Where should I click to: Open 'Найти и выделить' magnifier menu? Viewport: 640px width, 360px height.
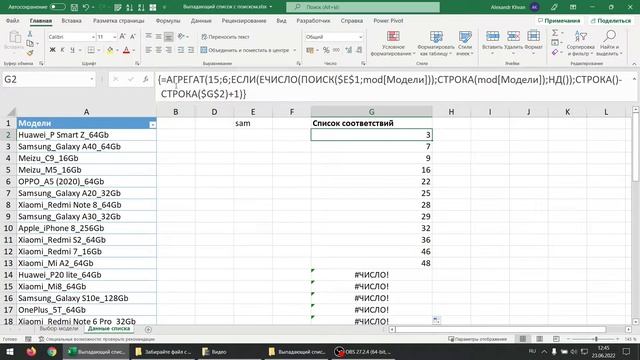[609, 43]
